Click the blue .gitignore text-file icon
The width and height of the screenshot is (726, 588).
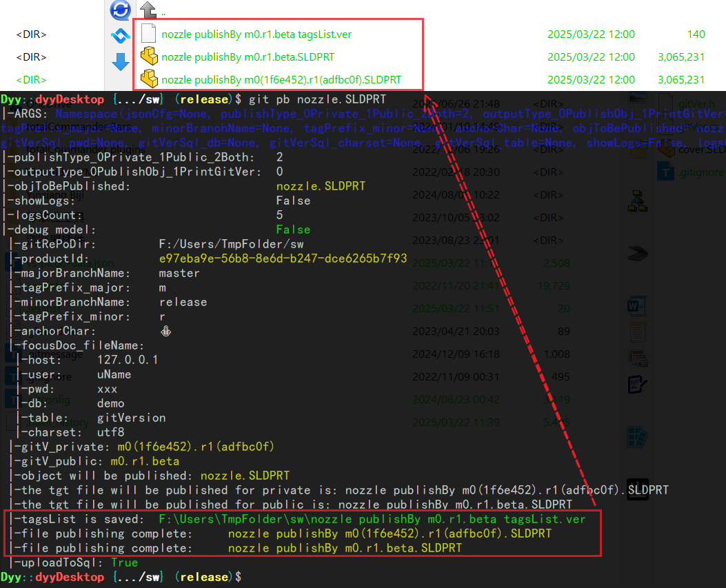pyautogui.click(x=666, y=171)
